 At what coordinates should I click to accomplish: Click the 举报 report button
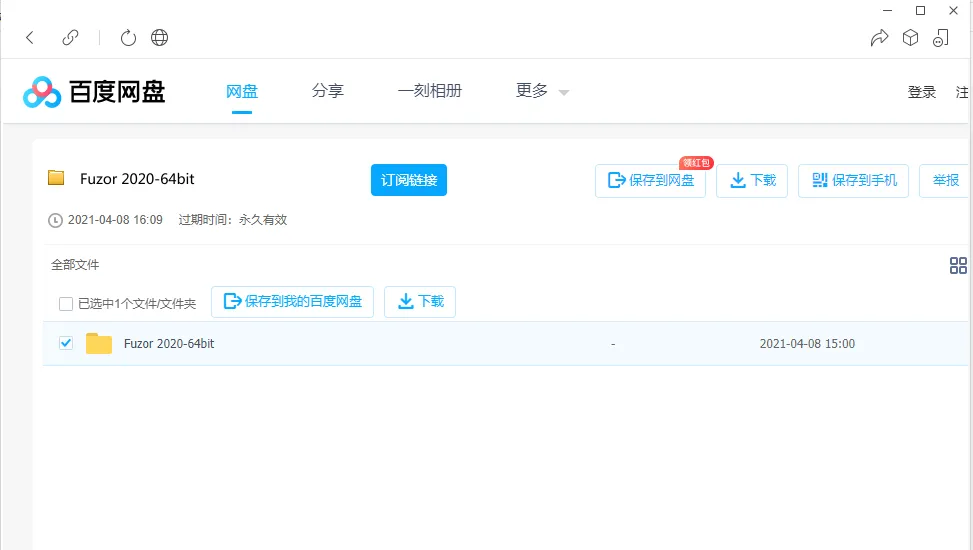point(945,181)
